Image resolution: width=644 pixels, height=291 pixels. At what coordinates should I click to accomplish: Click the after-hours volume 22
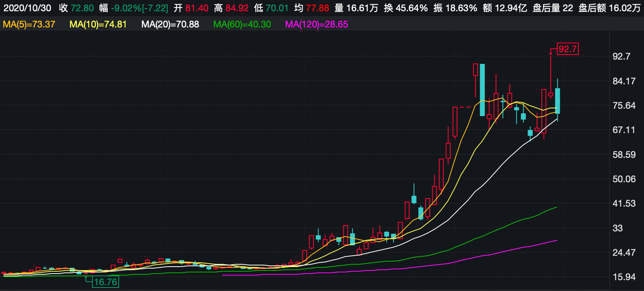(x=568, y=8)
